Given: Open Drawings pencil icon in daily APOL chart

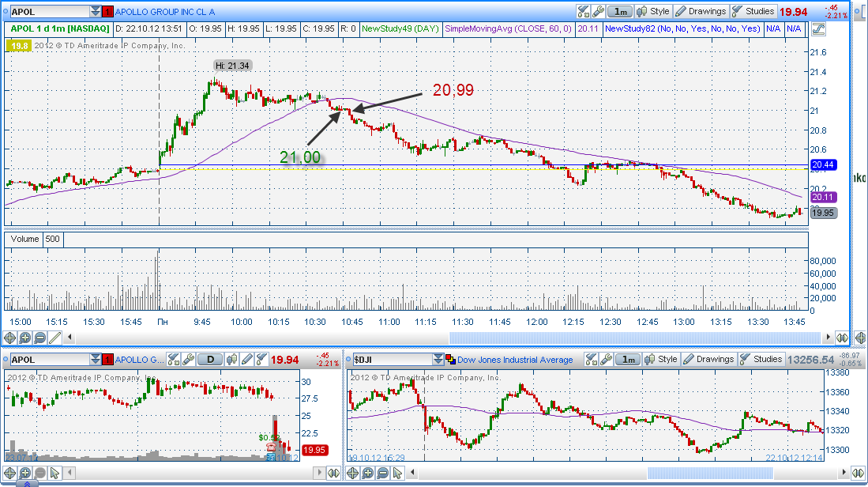Looking at the screenshot, I should 247,360.
